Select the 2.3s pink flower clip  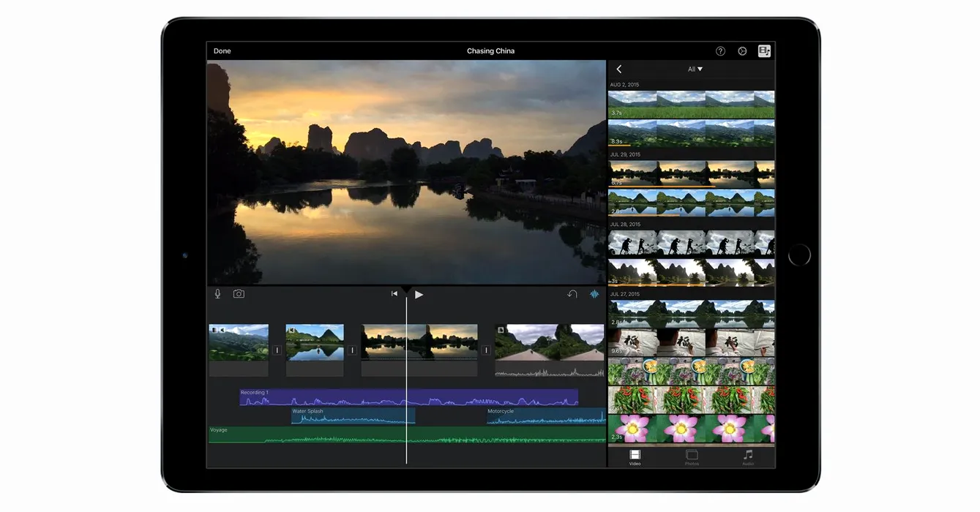coord(691,429)
